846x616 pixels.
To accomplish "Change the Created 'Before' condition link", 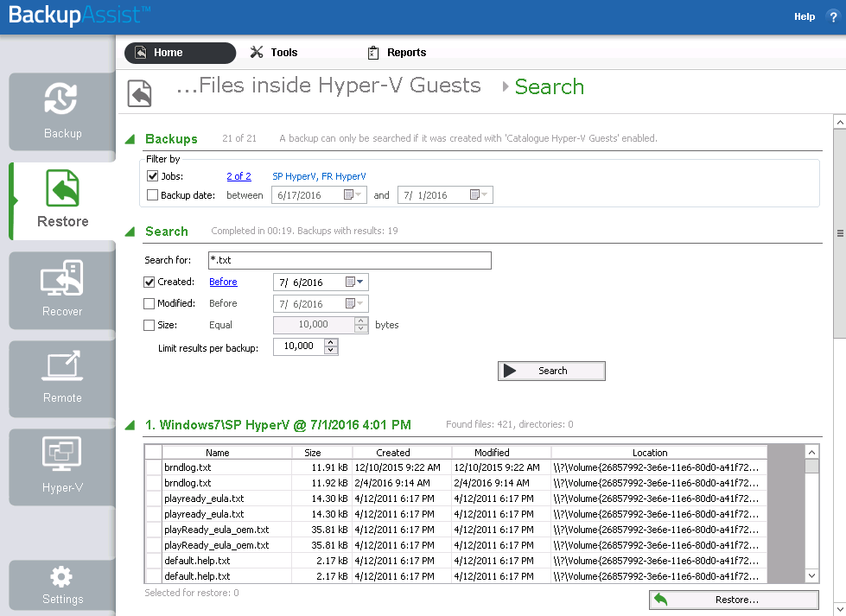I will click(223, 282).
